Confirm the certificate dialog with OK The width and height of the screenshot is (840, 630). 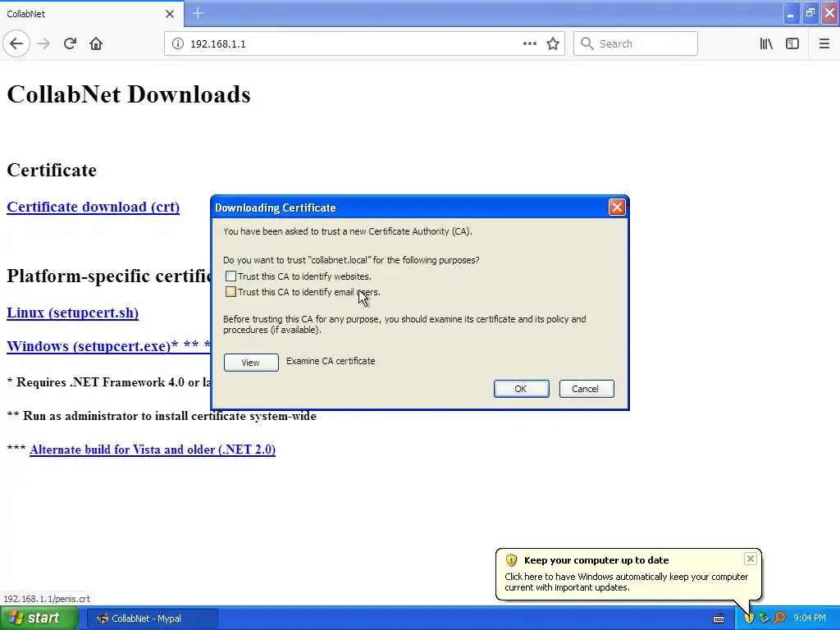tap(521, 389)
